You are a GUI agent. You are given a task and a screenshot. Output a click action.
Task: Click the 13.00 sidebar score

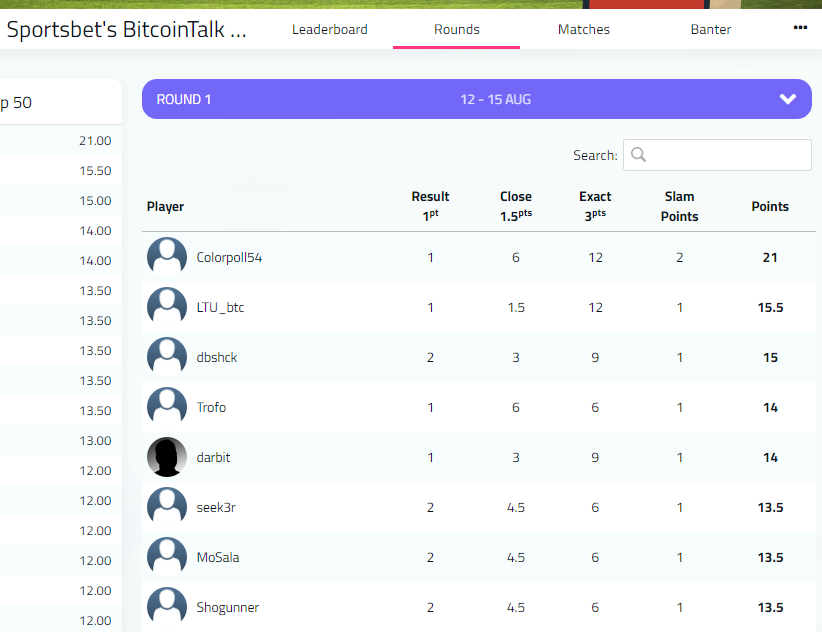pyautogui.click(x=95, y=440)
